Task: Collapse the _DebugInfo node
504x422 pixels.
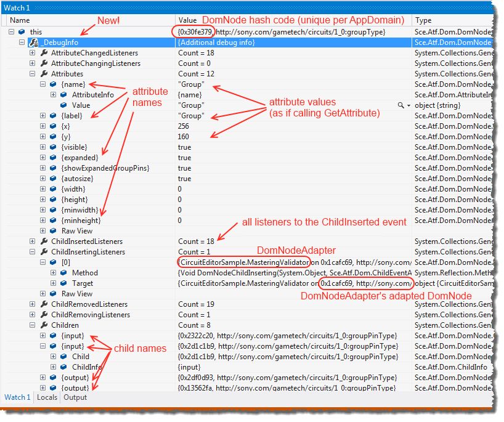Action: (22, 42)
